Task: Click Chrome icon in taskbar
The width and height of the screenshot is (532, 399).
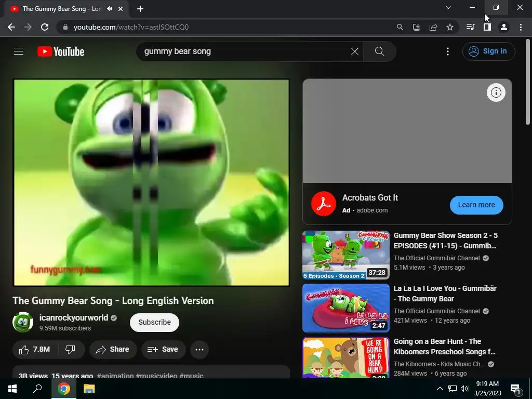Action: 64,389
